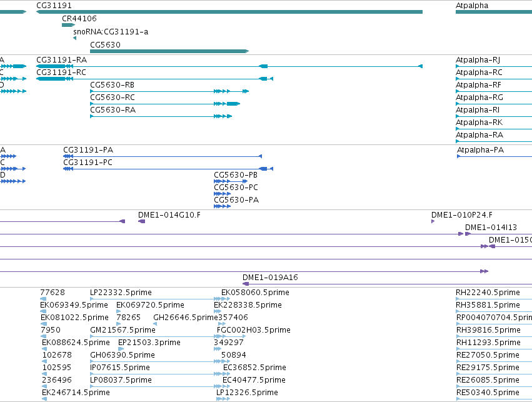
Task: Click the DME1-014G10.F clone label
Action: 169,215
